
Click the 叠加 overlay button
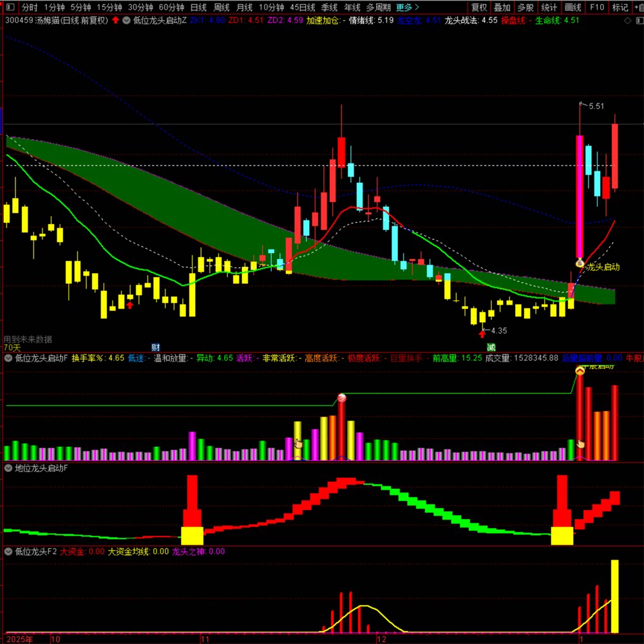502,7
